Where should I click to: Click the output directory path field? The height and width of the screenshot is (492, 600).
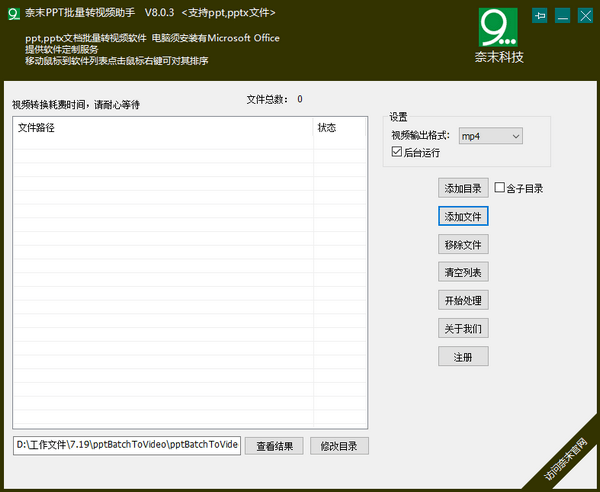click(x=126, y=445)
